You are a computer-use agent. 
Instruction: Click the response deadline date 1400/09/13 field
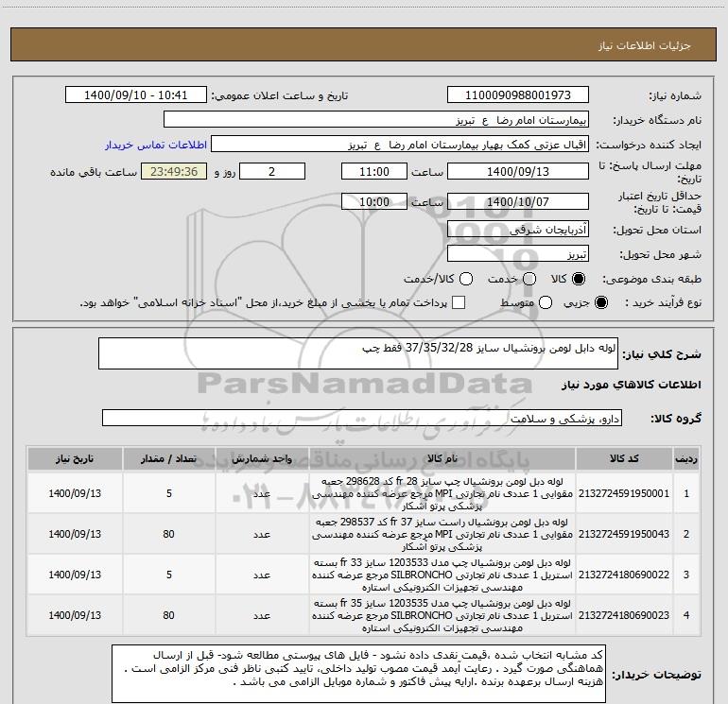click(518, 171)
